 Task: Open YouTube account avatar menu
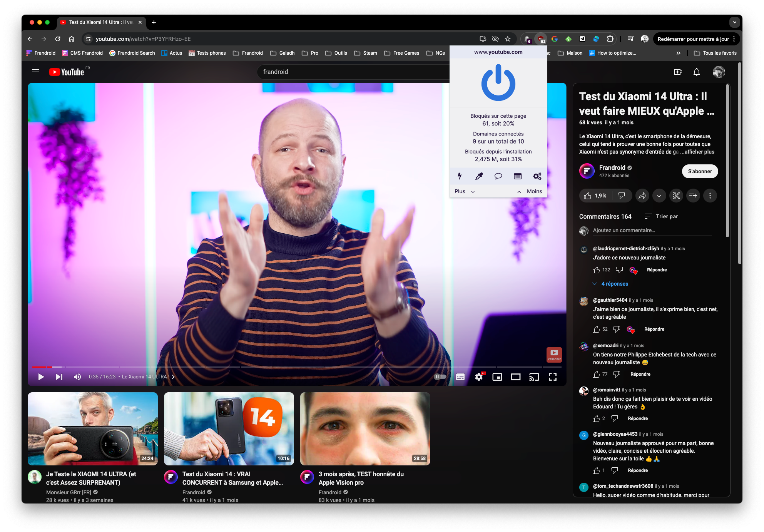[x=719, y=72]
